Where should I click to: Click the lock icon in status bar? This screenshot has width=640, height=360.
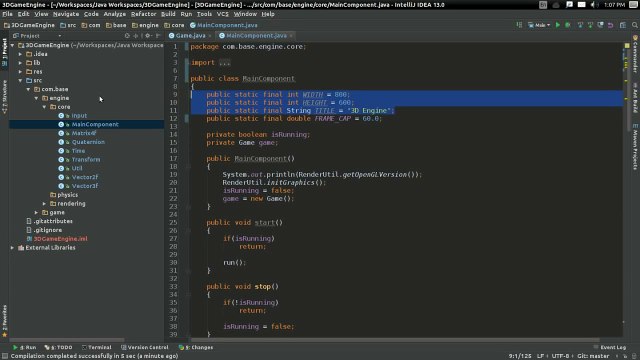[625, 356]
